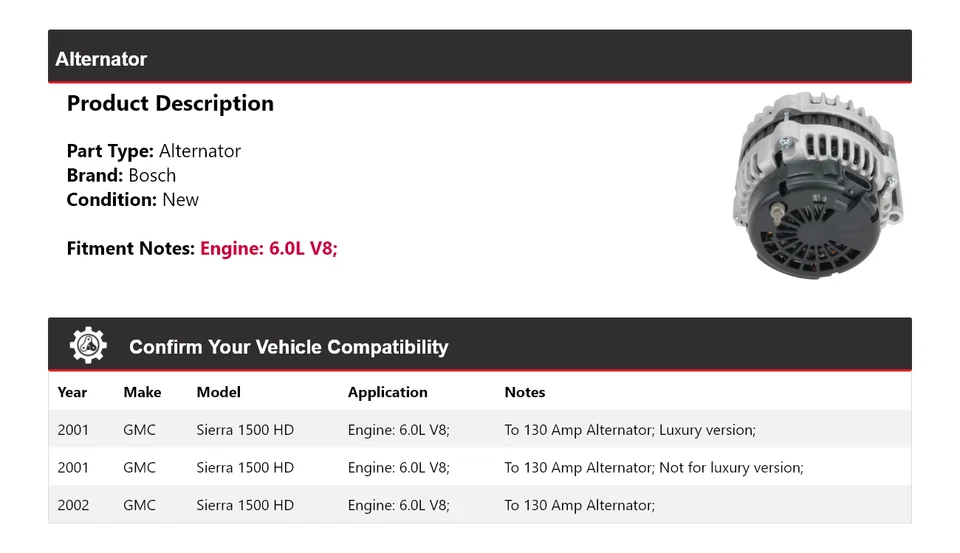Select the Product Description heading
This screenshot has width=960, height=553.
[x=170, y=103]
